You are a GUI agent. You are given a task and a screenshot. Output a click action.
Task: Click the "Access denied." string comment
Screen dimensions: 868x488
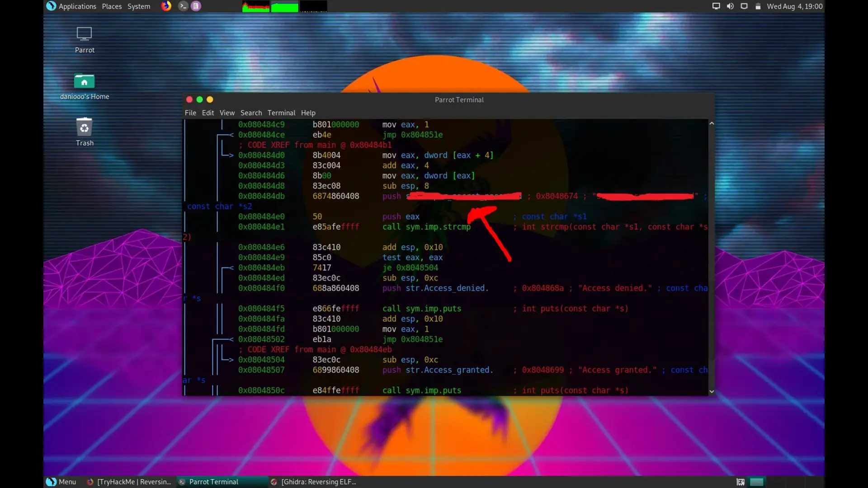pos(615,288)
